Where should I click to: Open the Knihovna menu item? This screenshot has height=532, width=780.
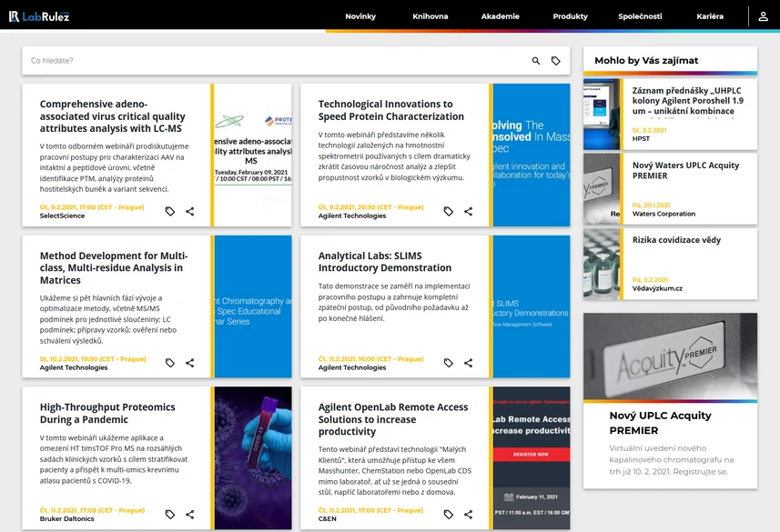[431, 16]
